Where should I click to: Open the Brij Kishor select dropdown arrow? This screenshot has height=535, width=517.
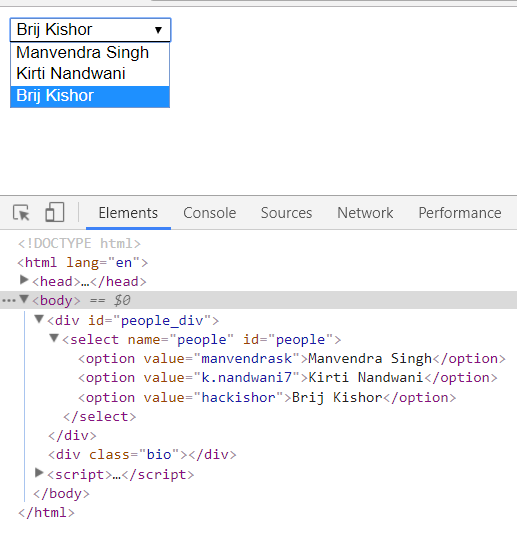click(158, 30)
